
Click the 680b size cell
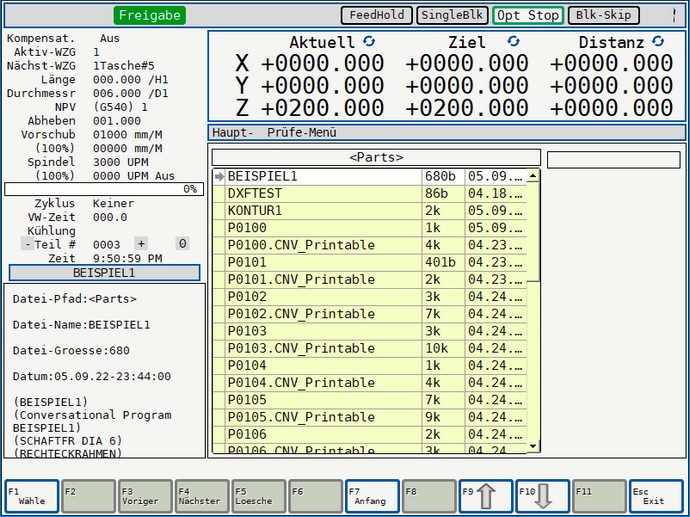(443, 176)
